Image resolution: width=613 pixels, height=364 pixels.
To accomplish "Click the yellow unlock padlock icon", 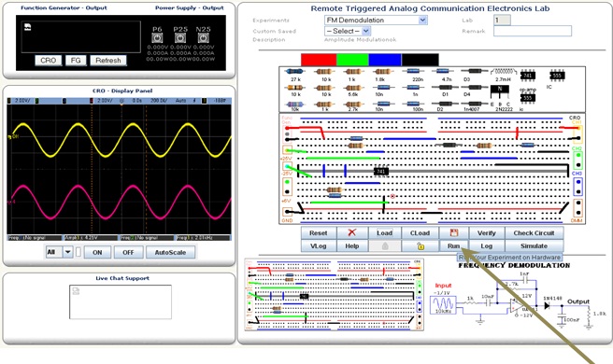I will click(421, 246).
